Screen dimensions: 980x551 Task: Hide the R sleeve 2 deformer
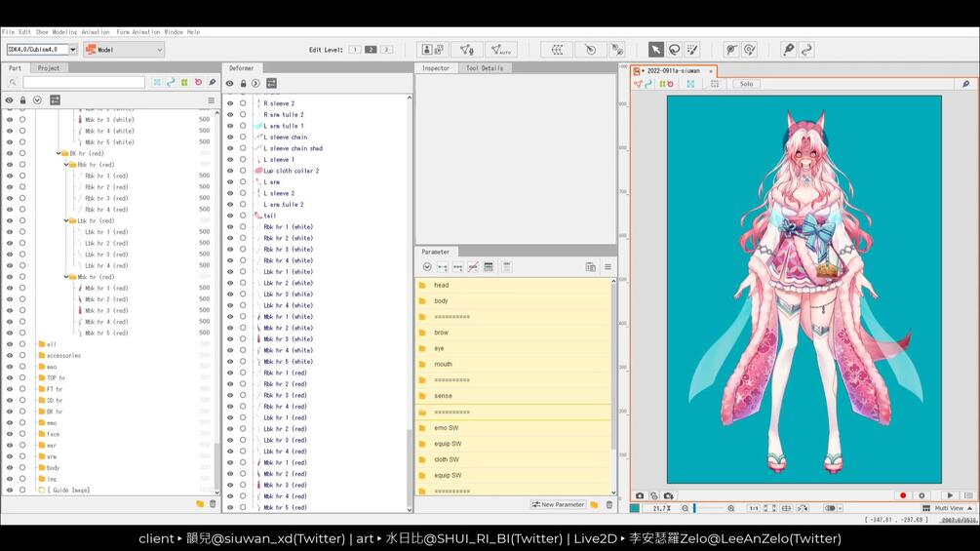[230, 103]
